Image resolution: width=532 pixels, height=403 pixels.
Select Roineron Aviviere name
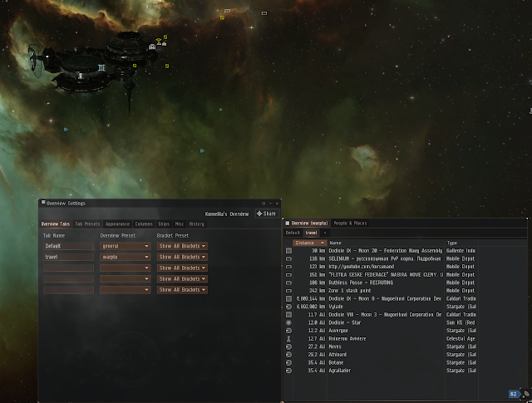347,338
